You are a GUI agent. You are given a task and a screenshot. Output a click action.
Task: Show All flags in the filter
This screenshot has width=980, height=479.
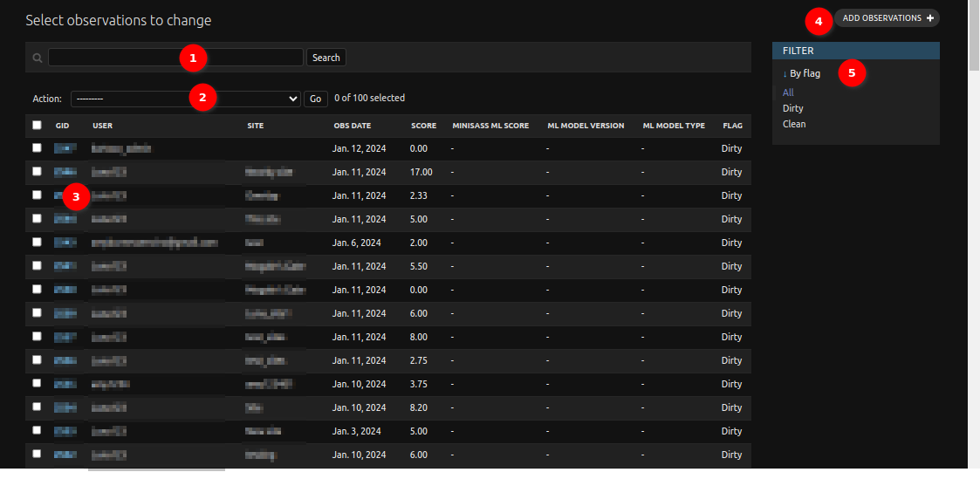tap(788, 92)
